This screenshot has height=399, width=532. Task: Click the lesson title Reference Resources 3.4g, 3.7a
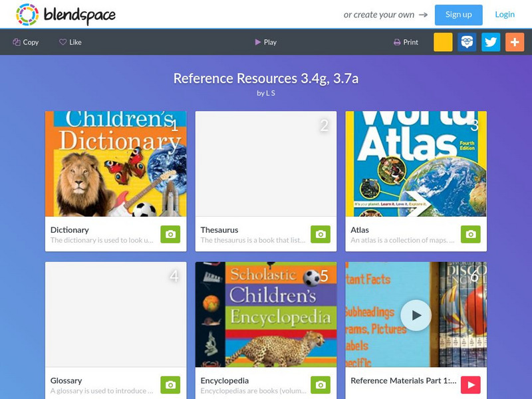[265, 78]
